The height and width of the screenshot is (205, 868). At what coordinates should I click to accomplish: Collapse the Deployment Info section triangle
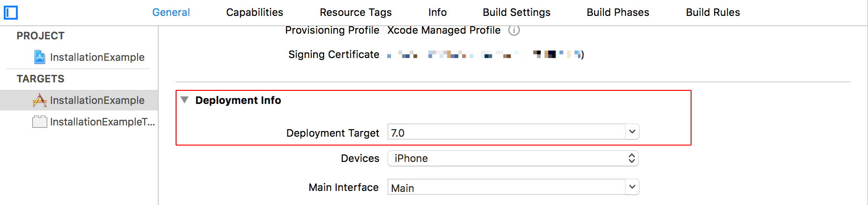[184, 100]
